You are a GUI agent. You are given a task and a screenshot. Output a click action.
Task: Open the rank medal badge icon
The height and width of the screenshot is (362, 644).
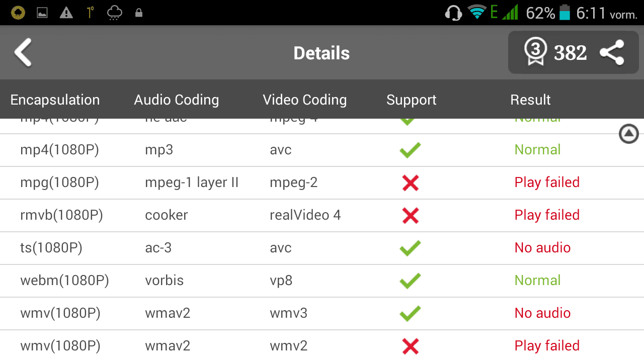click(x=535, y=52)
